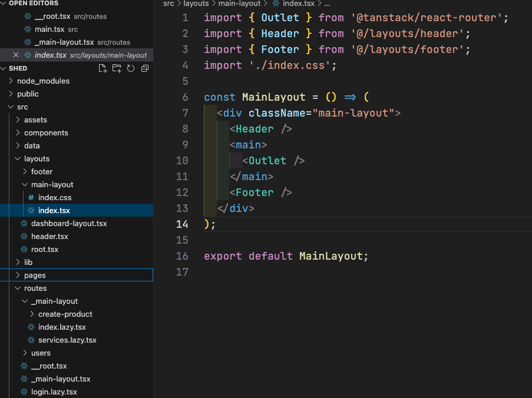Viewport: 532px width, 398px height.
Task: Expand the node_modules folder
Action: [11, 81]
